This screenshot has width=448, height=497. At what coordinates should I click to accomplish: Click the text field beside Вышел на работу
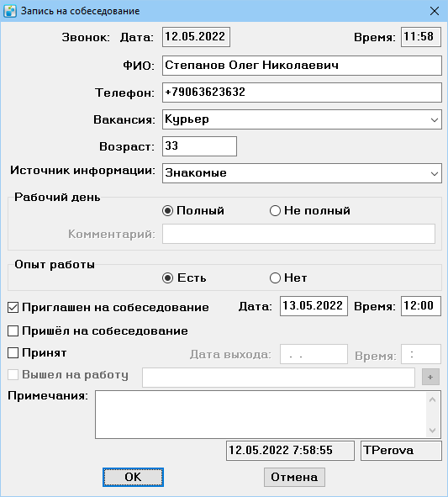[x=278, y=378]
